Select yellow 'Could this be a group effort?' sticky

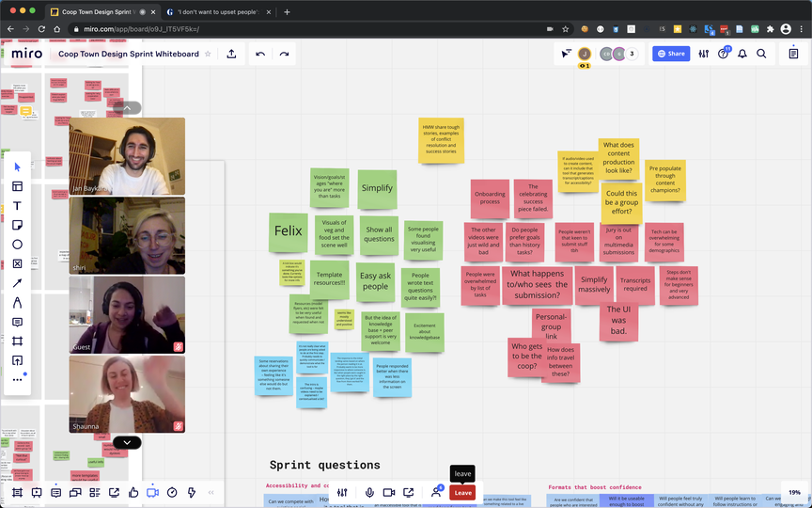tap(621, 204)
